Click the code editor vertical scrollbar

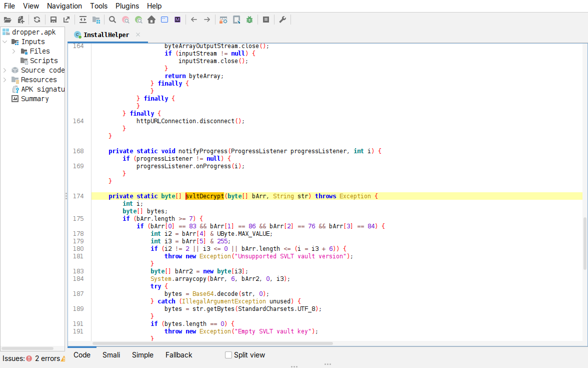coord(585,243)
